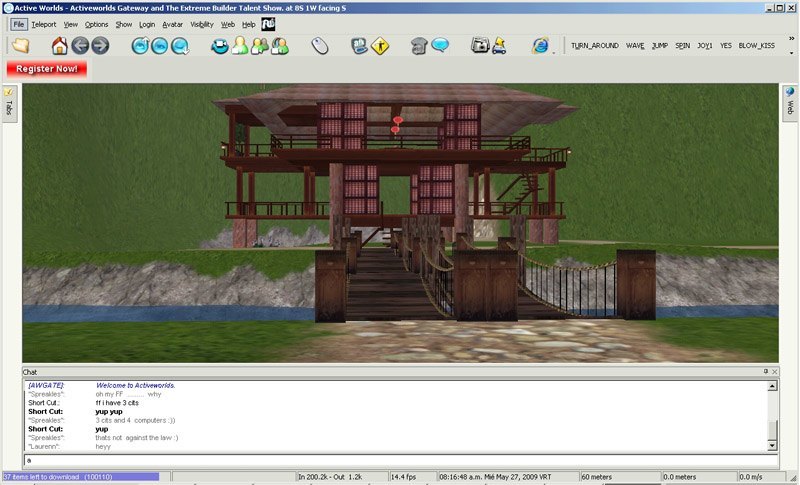Click the chat message input field
The image size is (800, 485).
click(x=401, y=460)
